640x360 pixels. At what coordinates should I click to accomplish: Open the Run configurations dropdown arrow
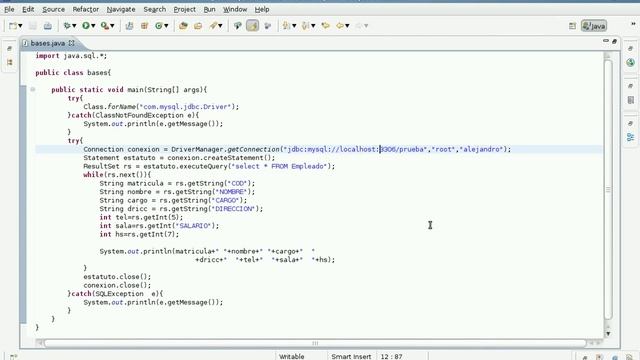pos(93,26)
